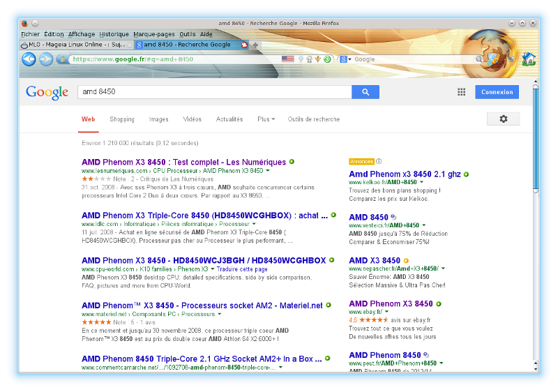Expand dropdown arrow after nepascher.fr ad URL
Image resolution: width=558 pixels, height=392 pixels.
(x=443, y=269)
